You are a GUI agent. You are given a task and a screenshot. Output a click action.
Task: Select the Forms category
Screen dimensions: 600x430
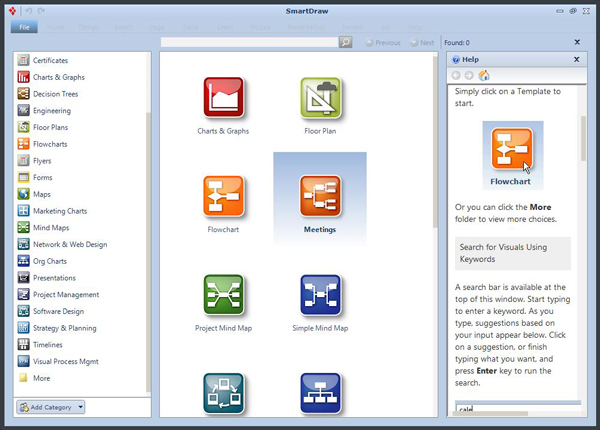[x=35, y=177]
